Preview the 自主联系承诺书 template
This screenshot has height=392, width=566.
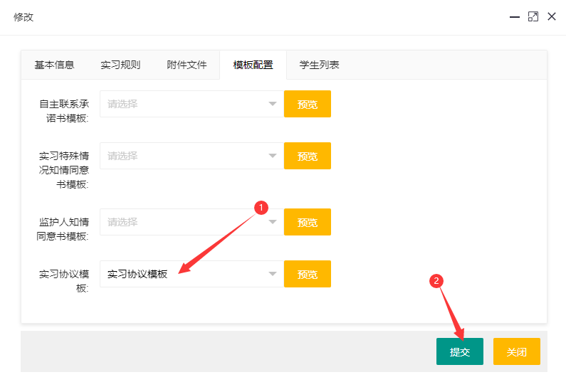pos(307,104)
